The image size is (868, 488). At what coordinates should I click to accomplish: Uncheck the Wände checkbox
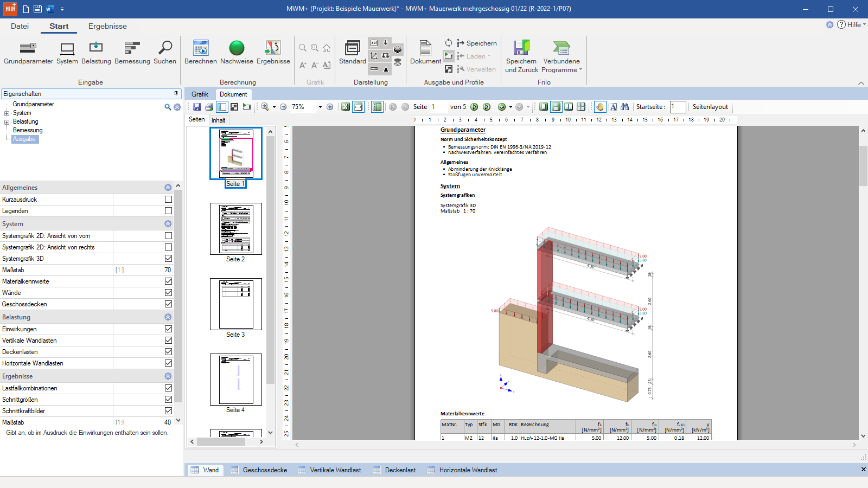(168, 293)
